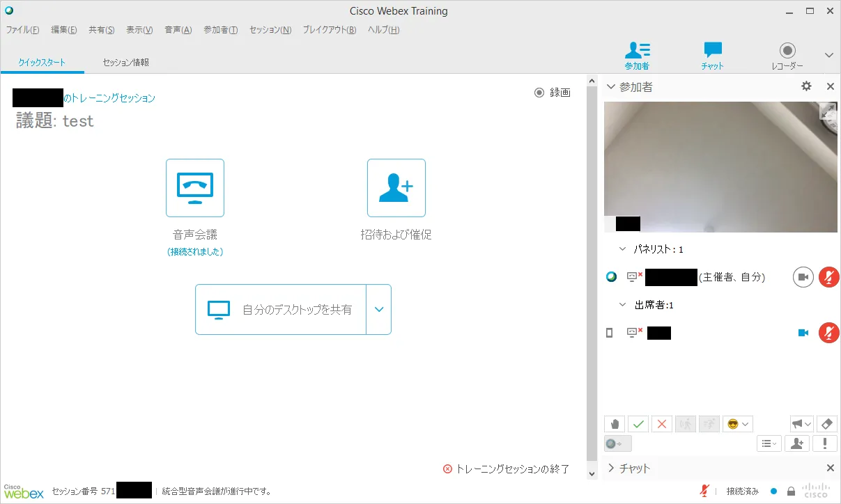Unmute the attendee's microphone
The height and width of the screenshot is (504, 841).
click(828, 333)
